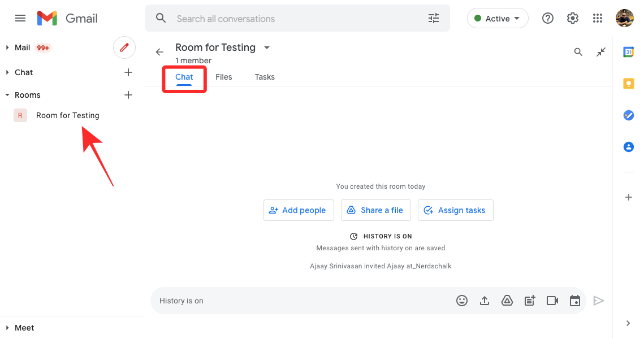644x339 pixels.
Task: Open the Active status dropdown
Action: click(x=498, y=19)
